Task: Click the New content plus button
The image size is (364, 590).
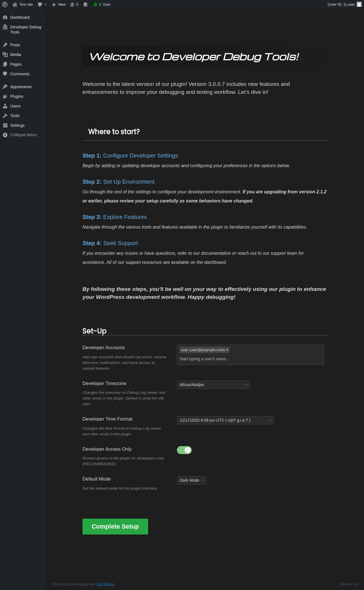Action: coord(59,5)
